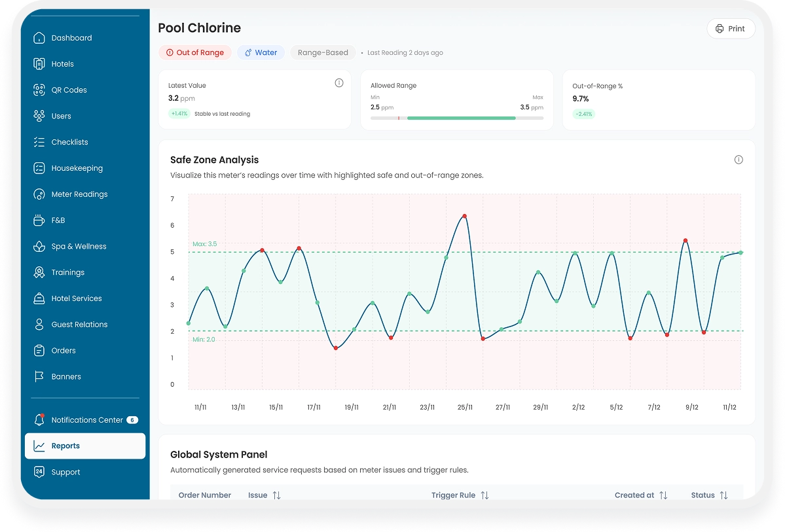This screenshot has width=785, height=532.
Task: Sort table by Issue column arrows
Action: 276,495
